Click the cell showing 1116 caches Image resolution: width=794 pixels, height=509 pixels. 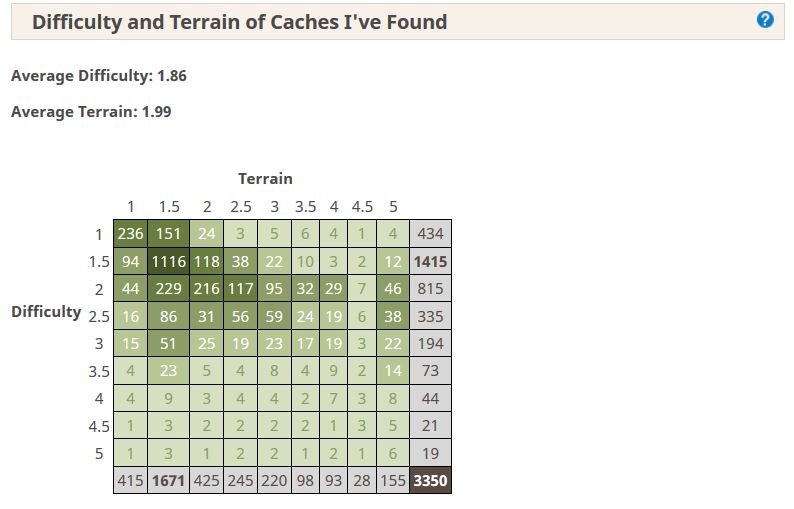(x=168, y=261)
